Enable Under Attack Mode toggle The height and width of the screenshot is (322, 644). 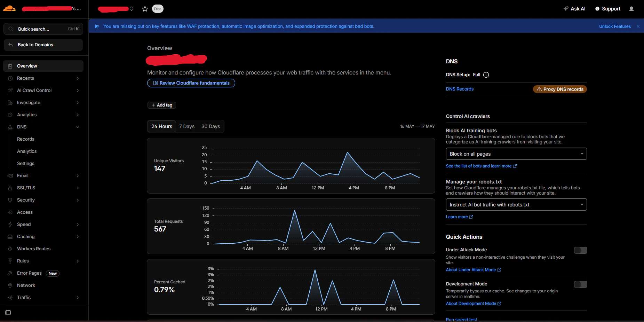click(580, 250)
